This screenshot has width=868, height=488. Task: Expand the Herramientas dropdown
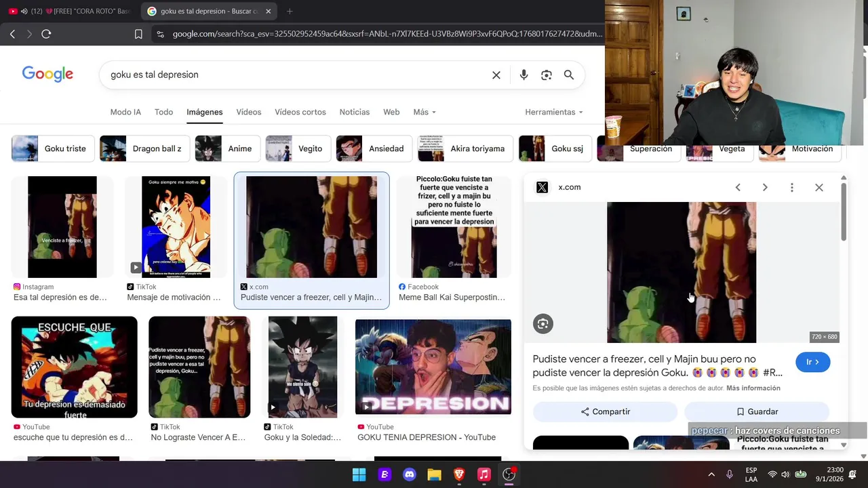point(554,112)
